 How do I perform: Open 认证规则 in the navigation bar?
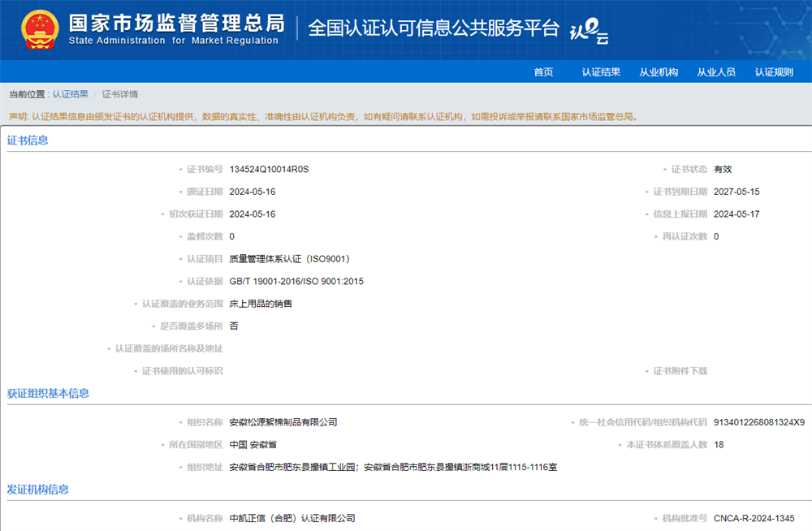[774, 72]
